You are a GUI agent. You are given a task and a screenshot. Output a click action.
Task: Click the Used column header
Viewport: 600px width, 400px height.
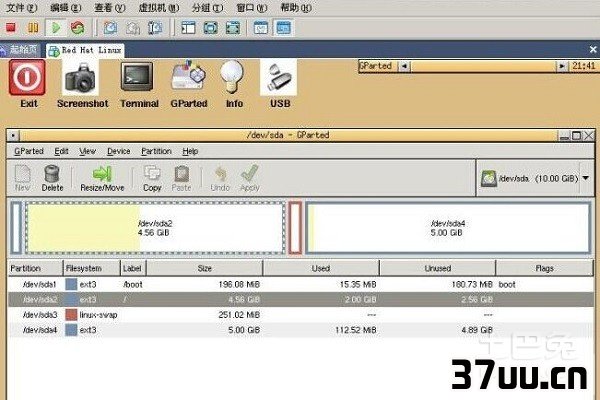coord(321,268)
